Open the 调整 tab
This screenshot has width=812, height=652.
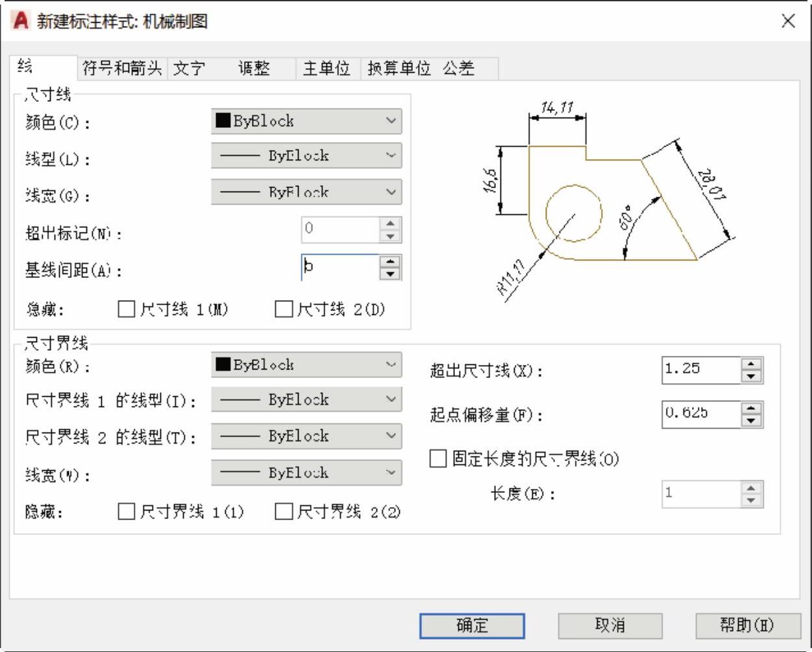(254, 68)
